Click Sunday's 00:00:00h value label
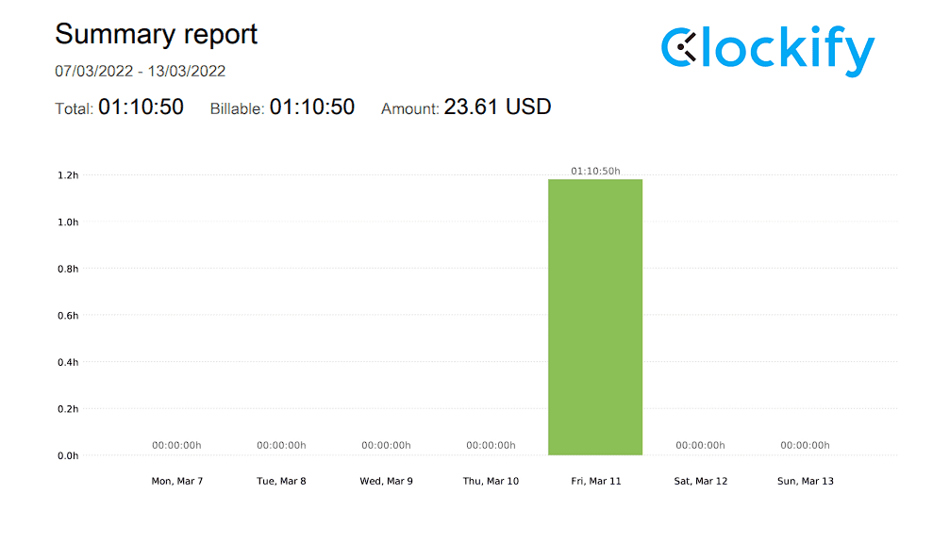933x560 pixels. coord(805,446)
